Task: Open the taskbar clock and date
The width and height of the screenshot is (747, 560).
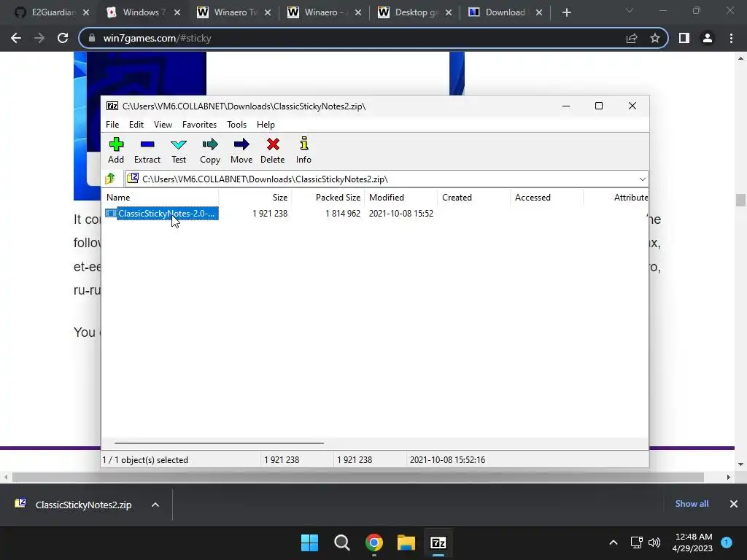Action: (x=693, y=542)
